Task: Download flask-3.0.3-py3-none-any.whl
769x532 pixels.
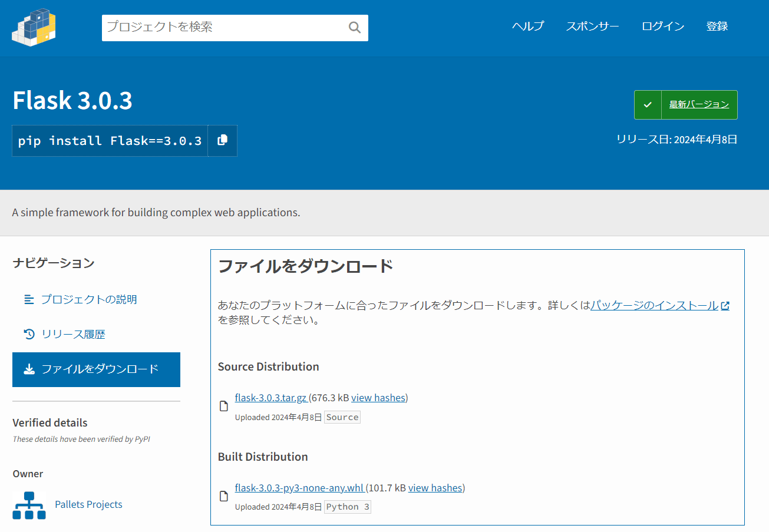Action: tap(299, 488)
